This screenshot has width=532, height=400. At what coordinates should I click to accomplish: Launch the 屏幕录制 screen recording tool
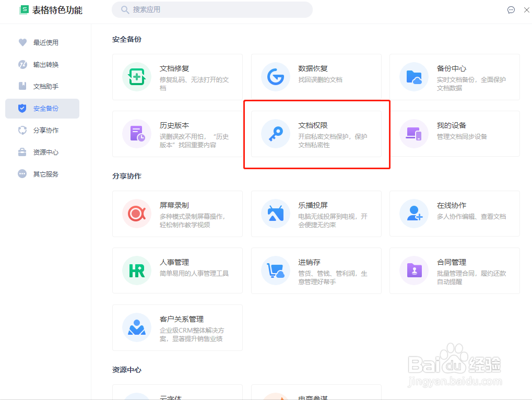(178, 214)
